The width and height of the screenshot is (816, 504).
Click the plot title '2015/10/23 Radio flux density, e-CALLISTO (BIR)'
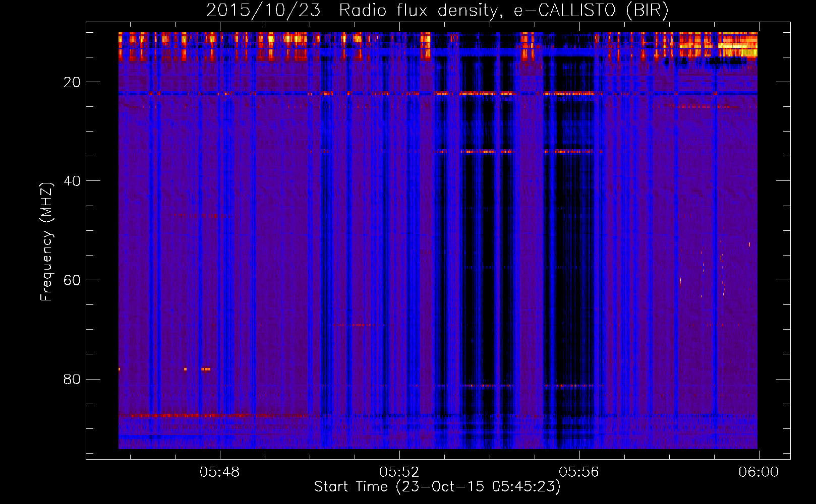click(x=437, y=11)
